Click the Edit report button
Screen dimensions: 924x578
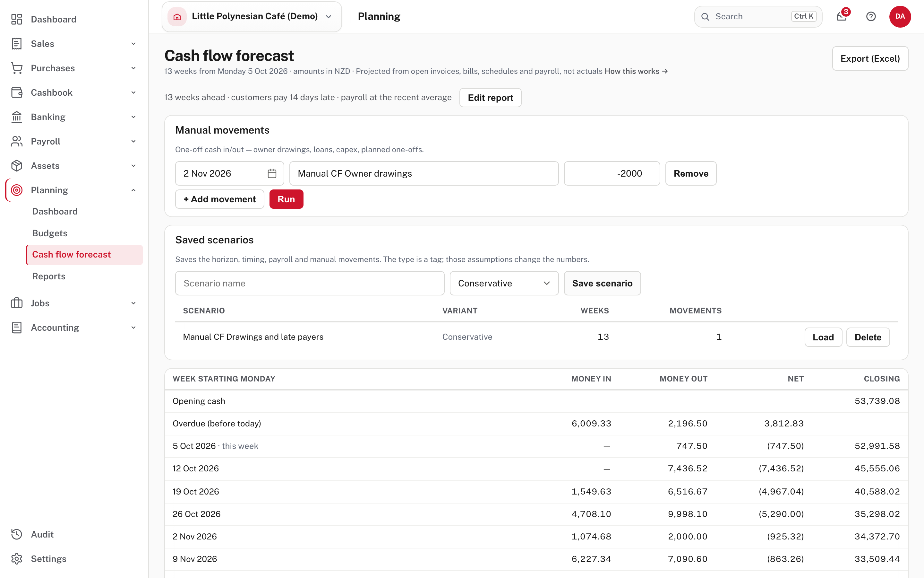(490, 98)
